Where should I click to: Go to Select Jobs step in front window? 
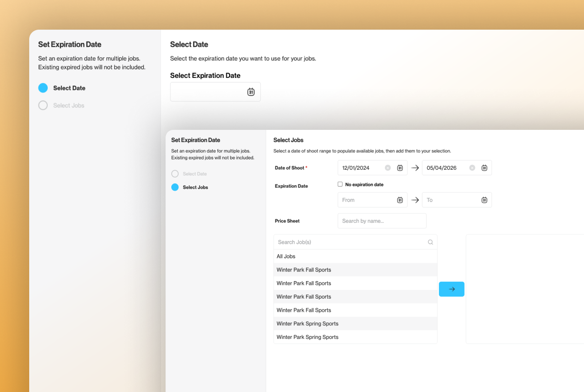tap(190, 187)
